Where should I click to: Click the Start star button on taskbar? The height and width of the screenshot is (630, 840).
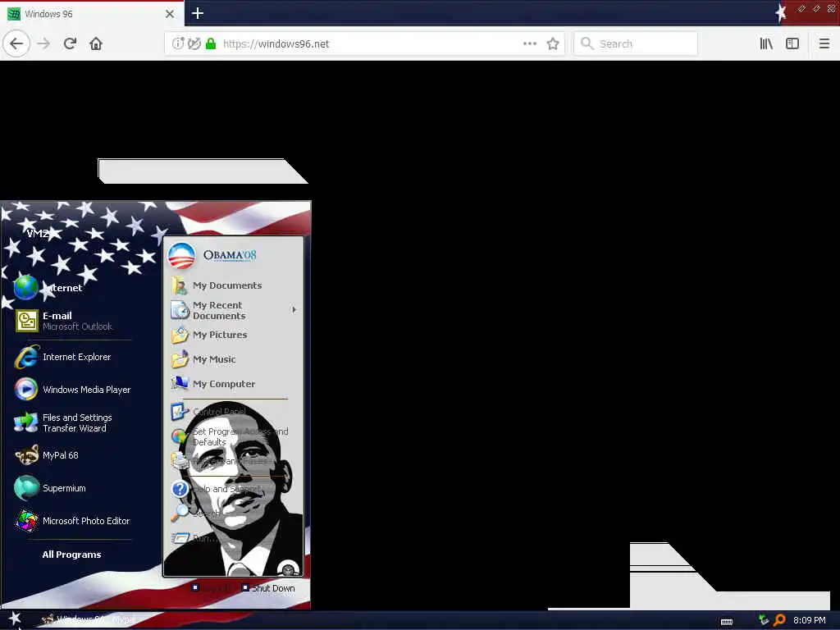coord(14,619)
